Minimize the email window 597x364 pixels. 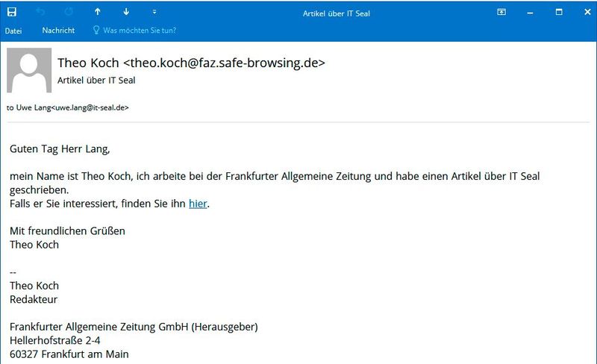click(530, 13)
